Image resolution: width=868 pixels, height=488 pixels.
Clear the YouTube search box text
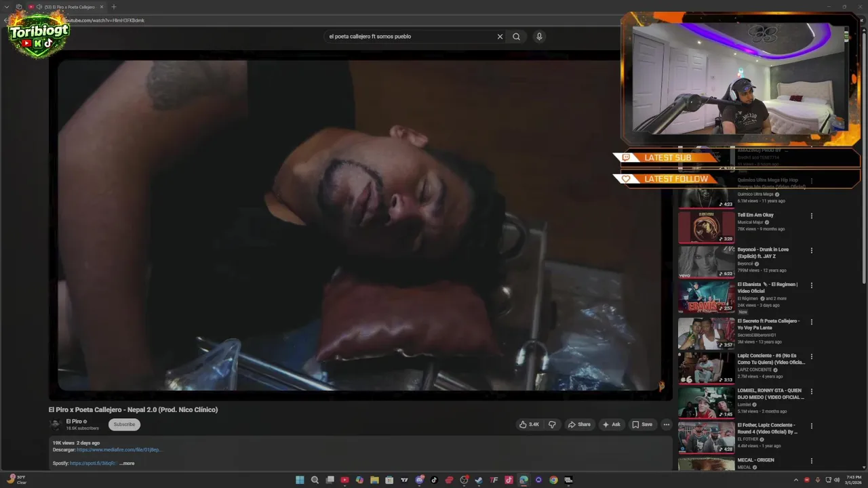coord(500,37)
